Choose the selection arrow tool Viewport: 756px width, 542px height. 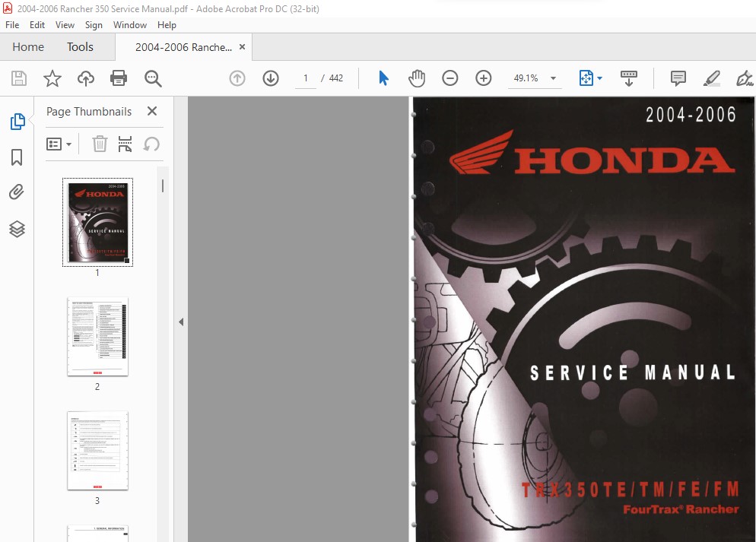click(383, 78)
